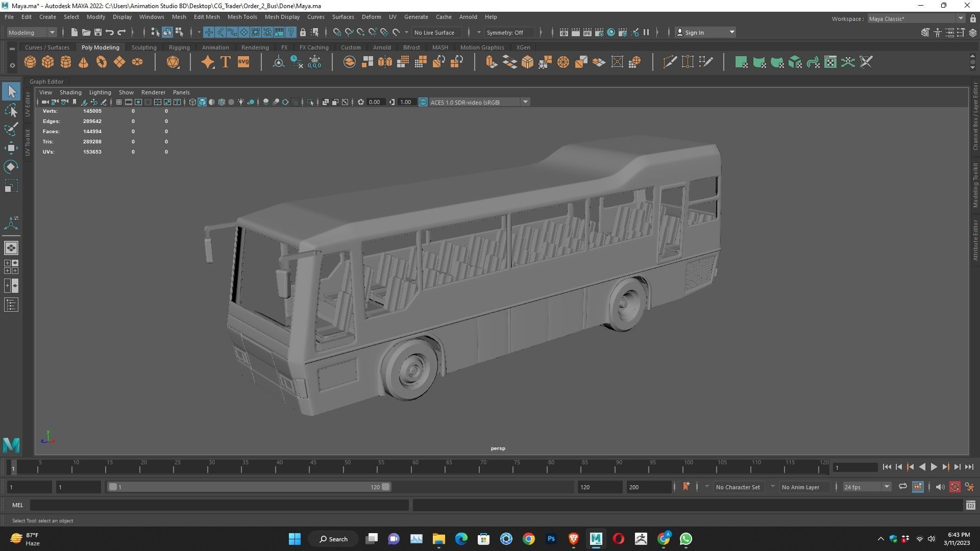Click the time range slider bar
The height and width of the screenshot is (551, 980).
pyautogui.click(x=249, y=487)
